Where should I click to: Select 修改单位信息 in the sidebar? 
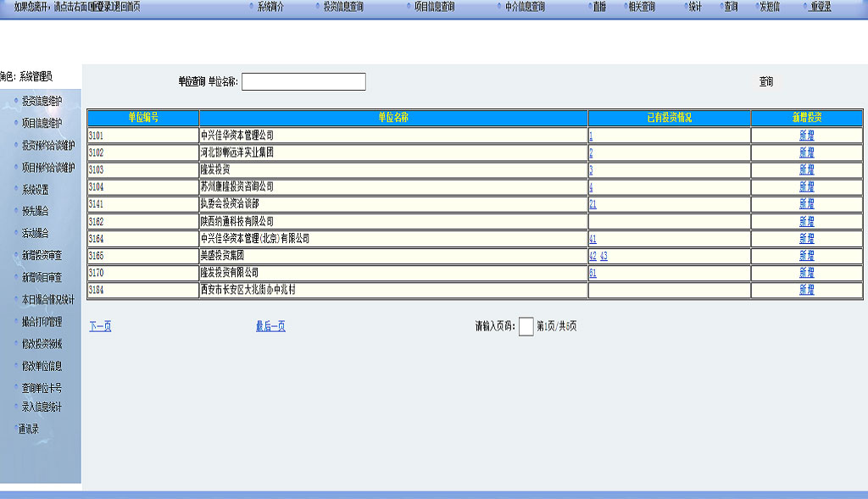[x=42, y=367]
